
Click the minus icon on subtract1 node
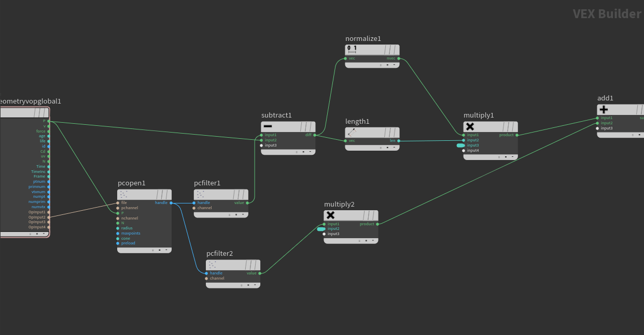tap(268, 126)
